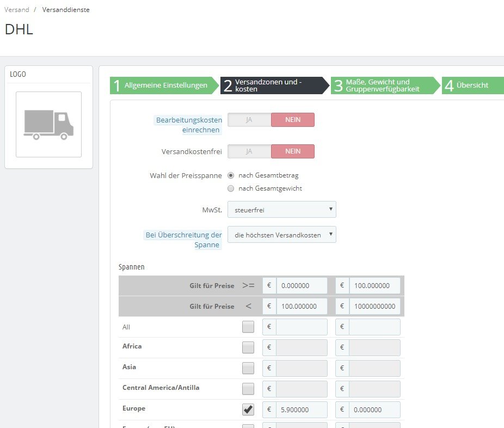
Task: Click the 'LOGO' panel heading
Action: point(17,74)
